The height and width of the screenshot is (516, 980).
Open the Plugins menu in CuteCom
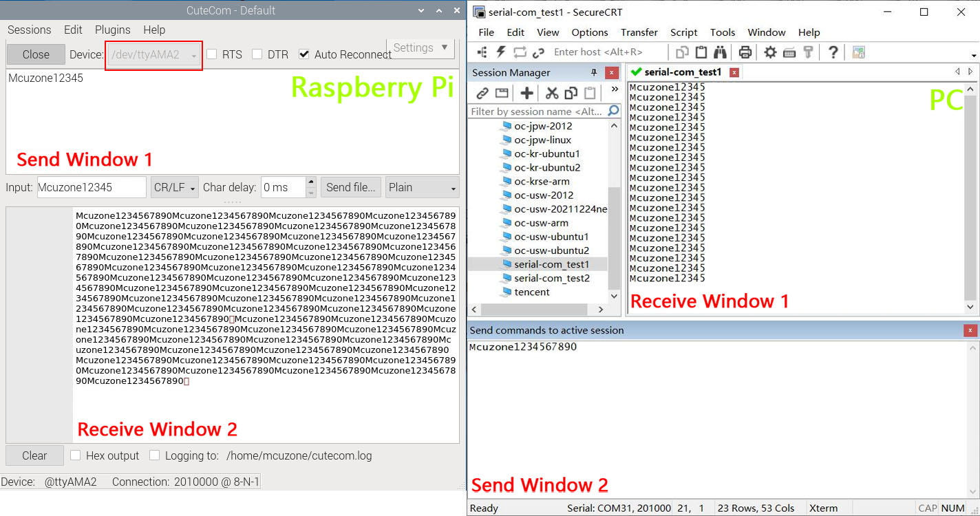pyautogui.click(x=112, y=30)
